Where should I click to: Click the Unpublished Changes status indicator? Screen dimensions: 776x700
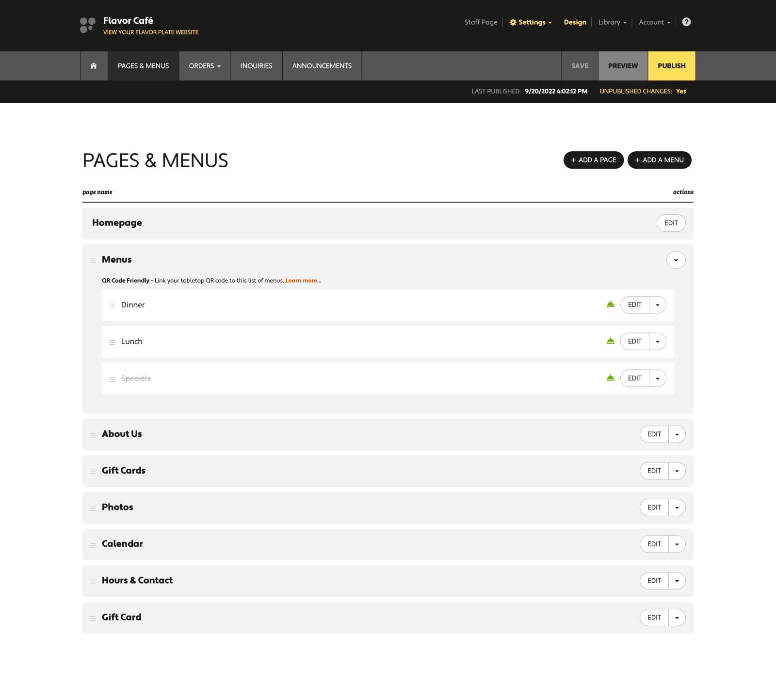[x=643, y=91]
